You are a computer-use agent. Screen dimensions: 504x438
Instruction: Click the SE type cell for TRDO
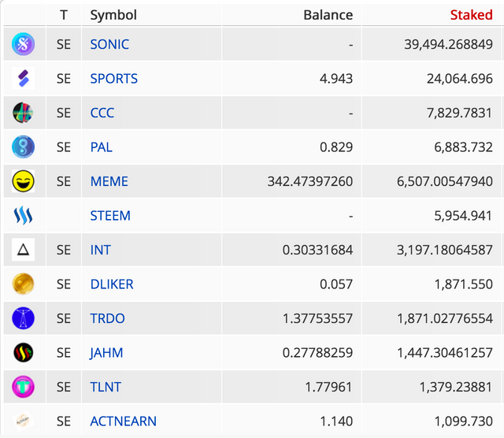pos(64,318)
